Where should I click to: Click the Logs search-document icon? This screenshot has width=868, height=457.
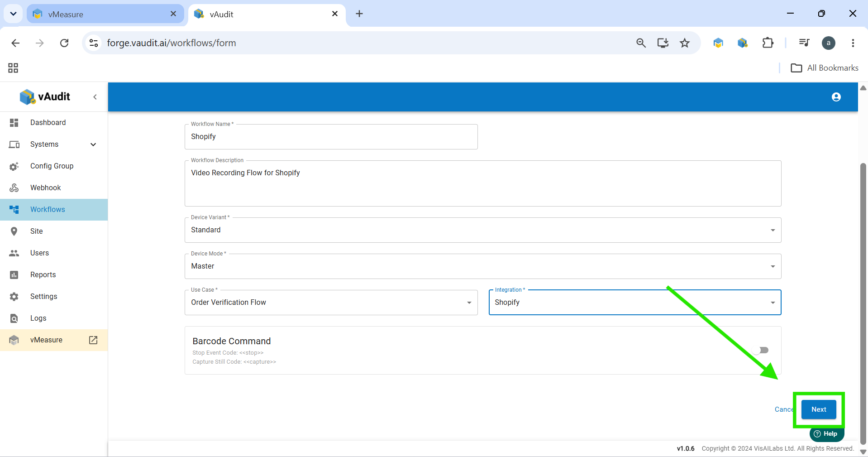(14, 318)
